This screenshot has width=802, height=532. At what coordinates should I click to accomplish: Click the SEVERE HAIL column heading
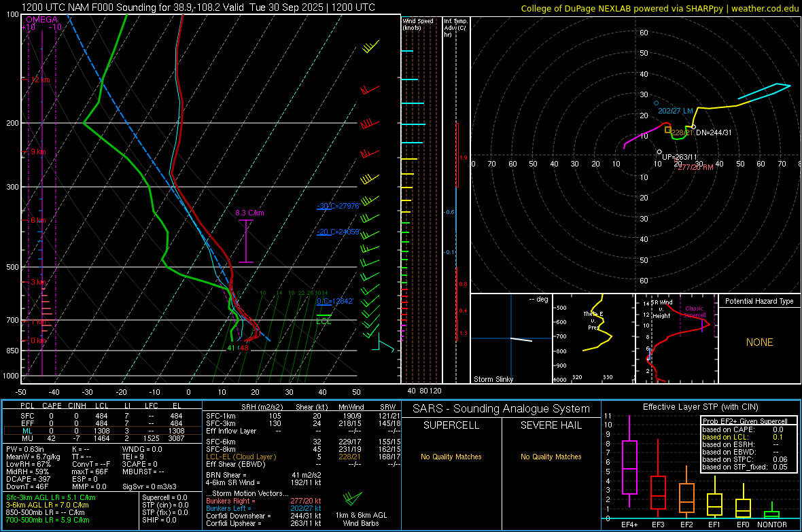click(x=551, y=425)
